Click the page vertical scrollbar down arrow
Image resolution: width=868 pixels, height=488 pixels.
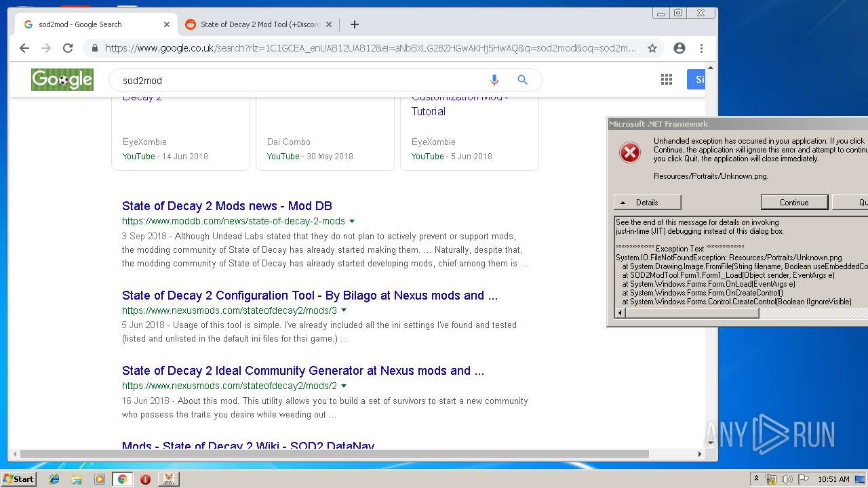pos(711,443)
